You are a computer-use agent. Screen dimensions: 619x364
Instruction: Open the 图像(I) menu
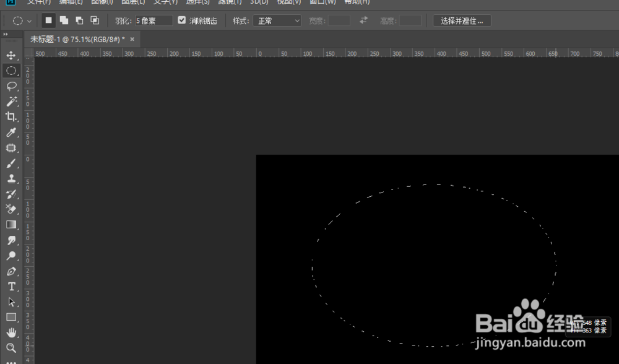tap(102, 2)
